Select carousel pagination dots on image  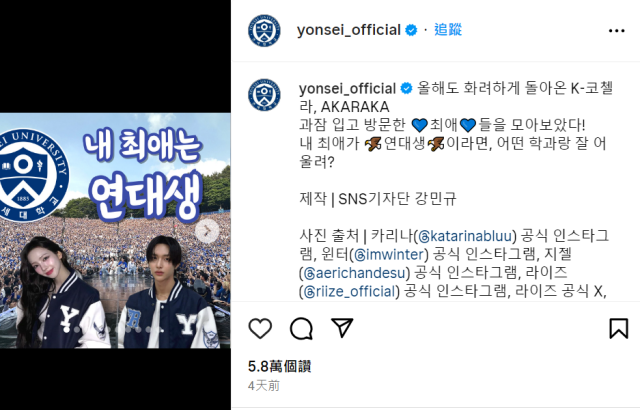tap(115, 329)
